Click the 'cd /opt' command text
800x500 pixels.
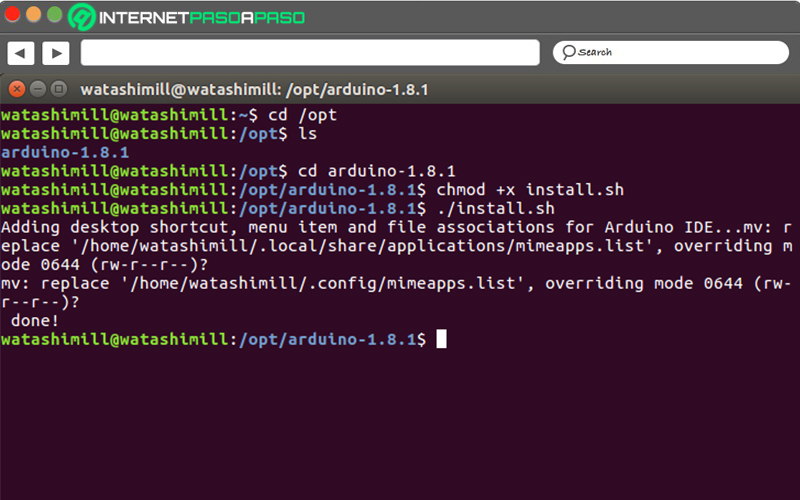303,115
